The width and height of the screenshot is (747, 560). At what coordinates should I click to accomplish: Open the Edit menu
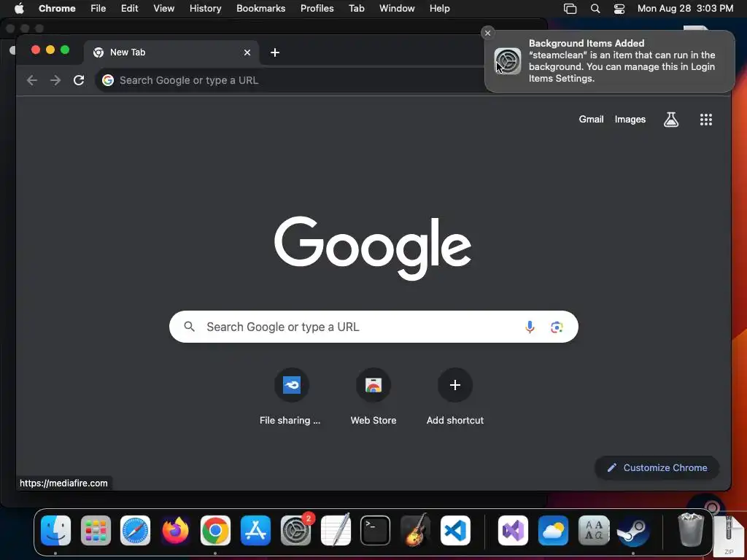coord(129,8)
